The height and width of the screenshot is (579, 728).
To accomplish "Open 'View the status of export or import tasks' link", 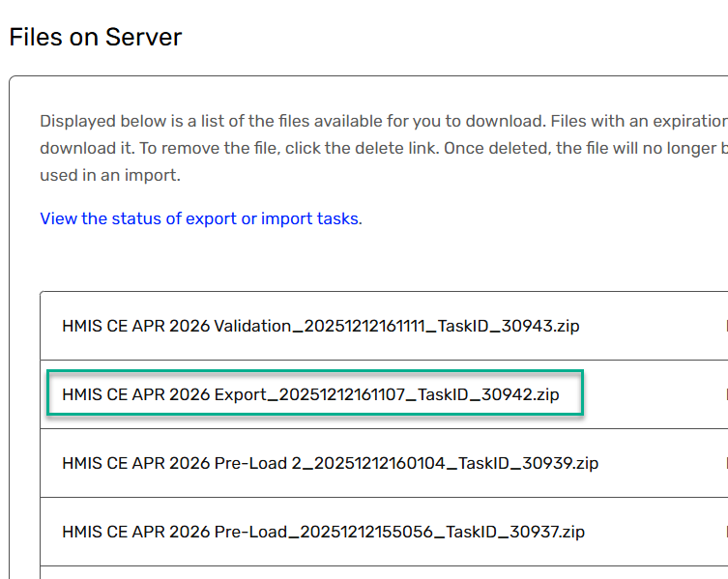I will coord(200,218).
